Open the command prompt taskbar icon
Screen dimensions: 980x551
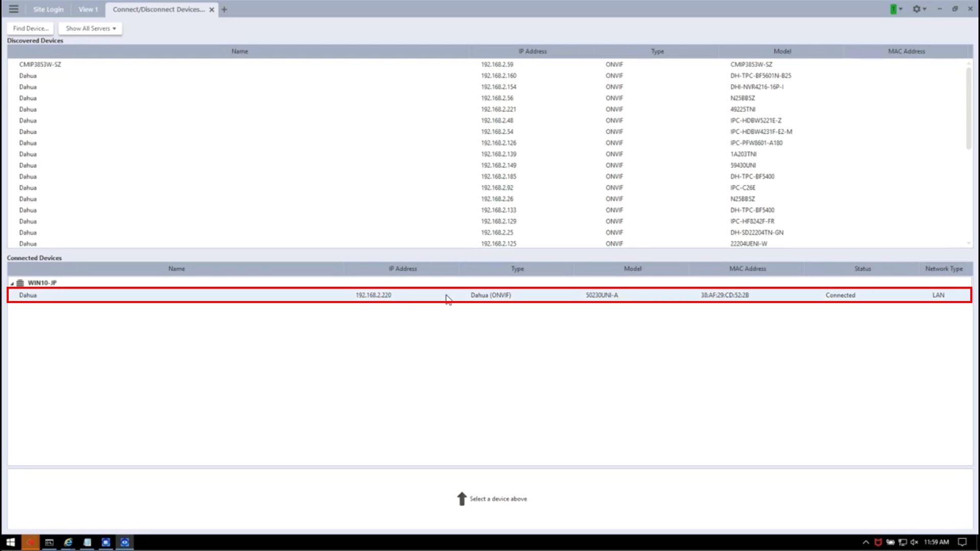tap(49, 542)
